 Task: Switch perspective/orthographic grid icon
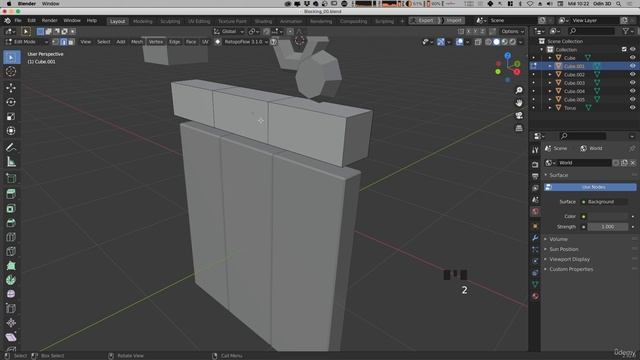[519, 128]
